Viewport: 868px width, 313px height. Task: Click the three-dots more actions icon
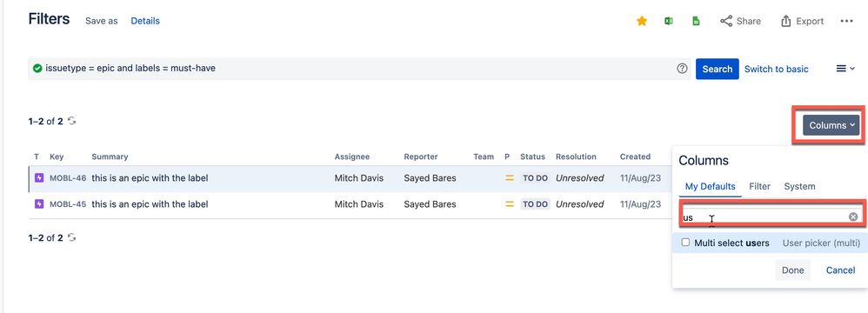846,21
